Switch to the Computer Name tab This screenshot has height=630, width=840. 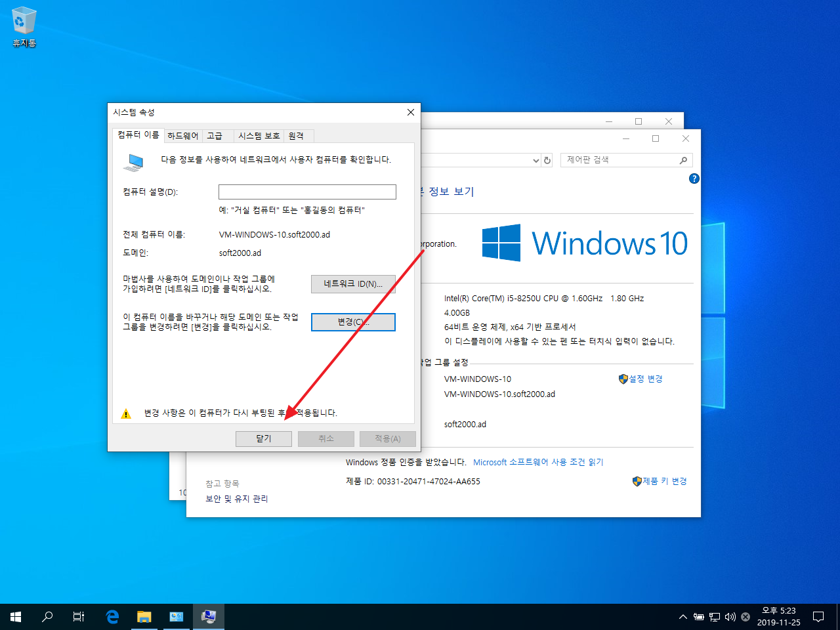(138, 135)
